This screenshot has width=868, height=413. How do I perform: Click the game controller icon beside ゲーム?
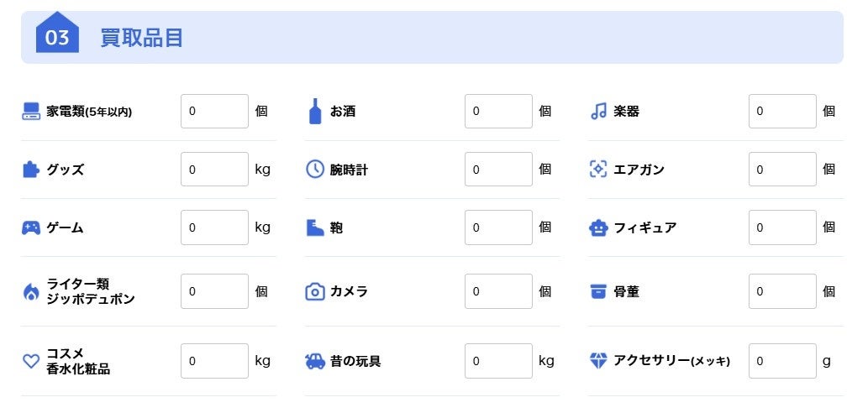pyautogui.click(x=31, y=227)
